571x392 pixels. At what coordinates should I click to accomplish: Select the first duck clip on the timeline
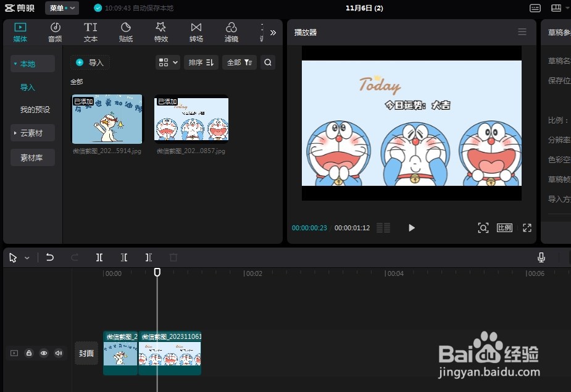click(x=120, y=353)
